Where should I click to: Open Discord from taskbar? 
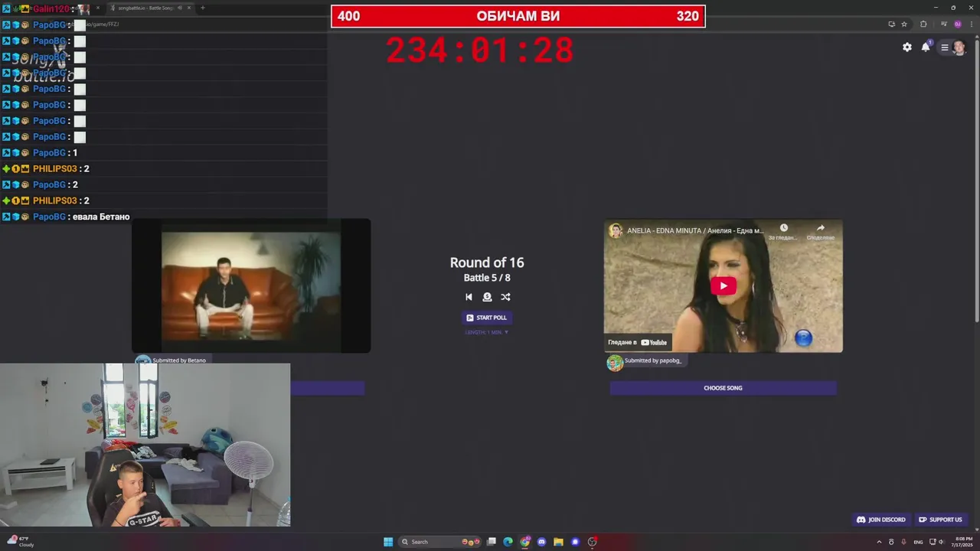541,542
